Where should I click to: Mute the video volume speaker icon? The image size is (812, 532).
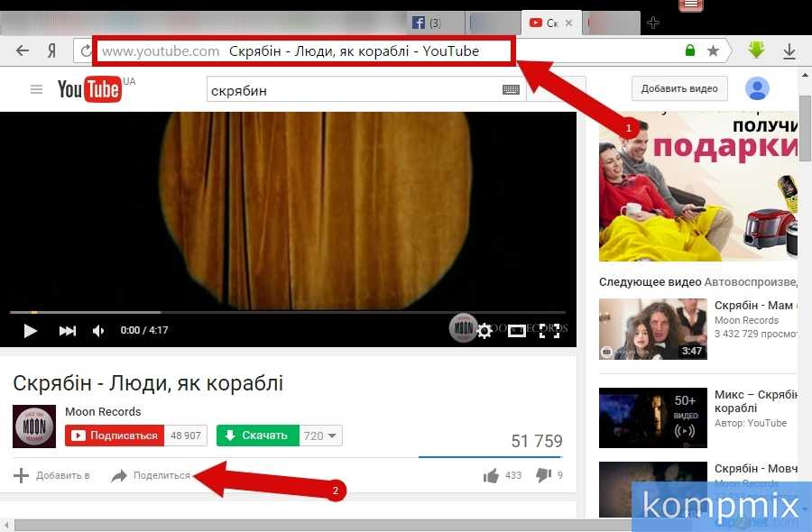click(97, 330)
